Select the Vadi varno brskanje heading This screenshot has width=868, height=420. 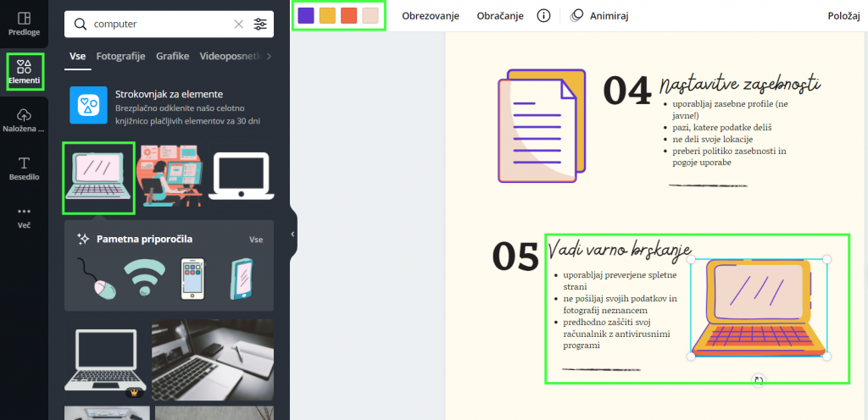(x=620, y=249)
